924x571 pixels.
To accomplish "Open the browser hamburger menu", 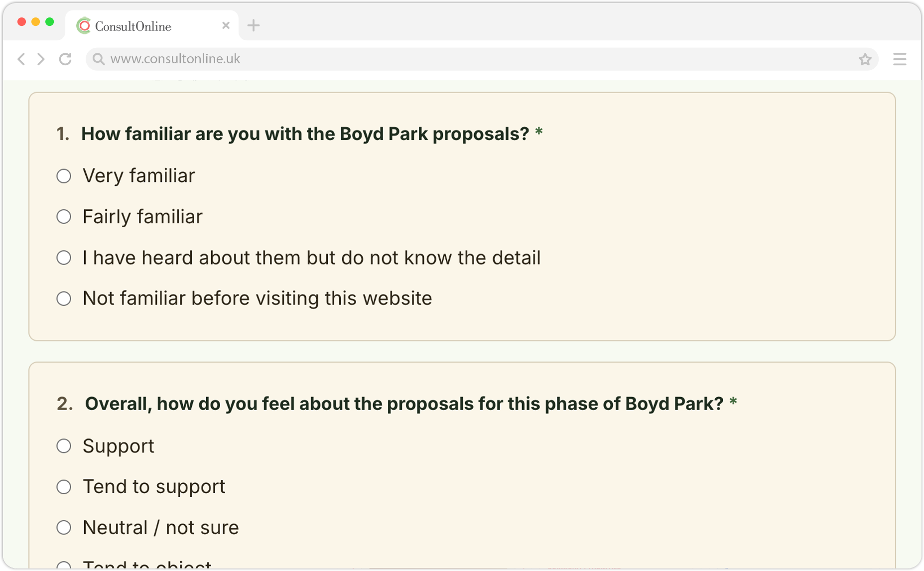I will point(900,59).
